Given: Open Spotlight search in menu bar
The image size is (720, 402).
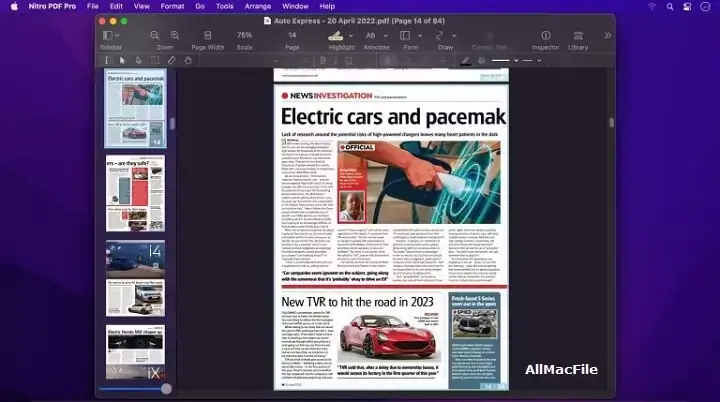Looking at the screenshot, I should [670, 6].
